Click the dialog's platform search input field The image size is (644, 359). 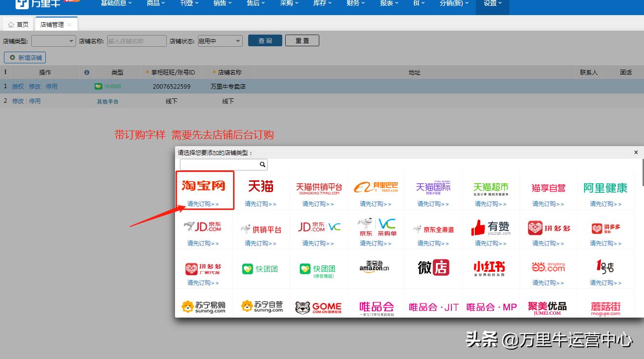click(x=219, y=164)
